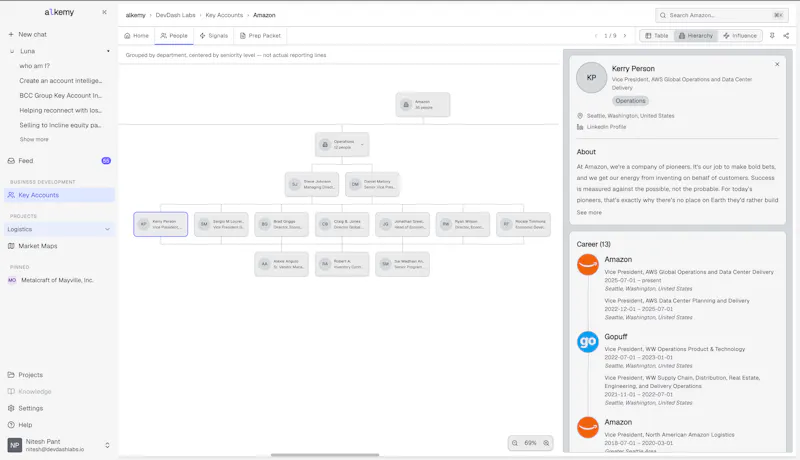
Task: Zoom out the hierarchy canvas
Action: 515,443
